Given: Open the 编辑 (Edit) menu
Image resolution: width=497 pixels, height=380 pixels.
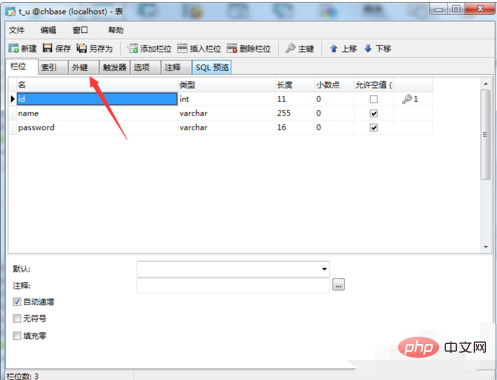Looking at the screenshot, I should click(x=48, y=30).
